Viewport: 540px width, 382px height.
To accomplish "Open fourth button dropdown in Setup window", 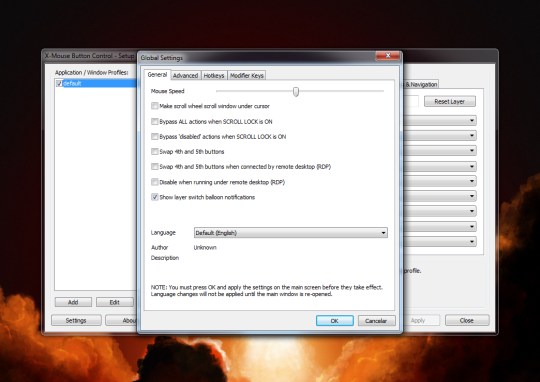I will [440, 167].
